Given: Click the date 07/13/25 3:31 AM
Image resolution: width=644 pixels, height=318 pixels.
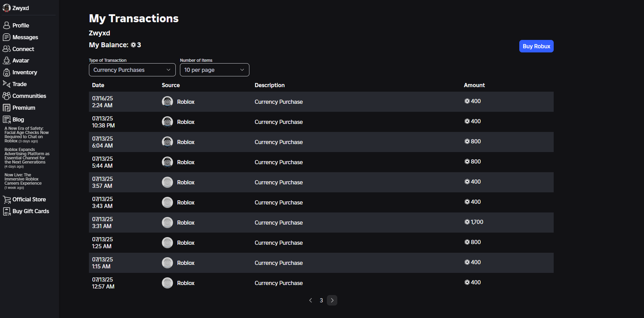Looking at the screenshot, I should [102, 223].
